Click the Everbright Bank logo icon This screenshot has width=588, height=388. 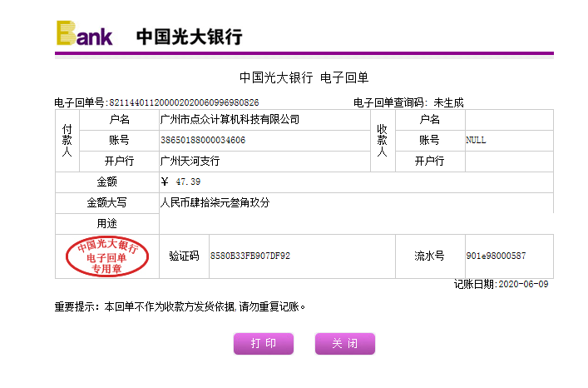[84, 33]
